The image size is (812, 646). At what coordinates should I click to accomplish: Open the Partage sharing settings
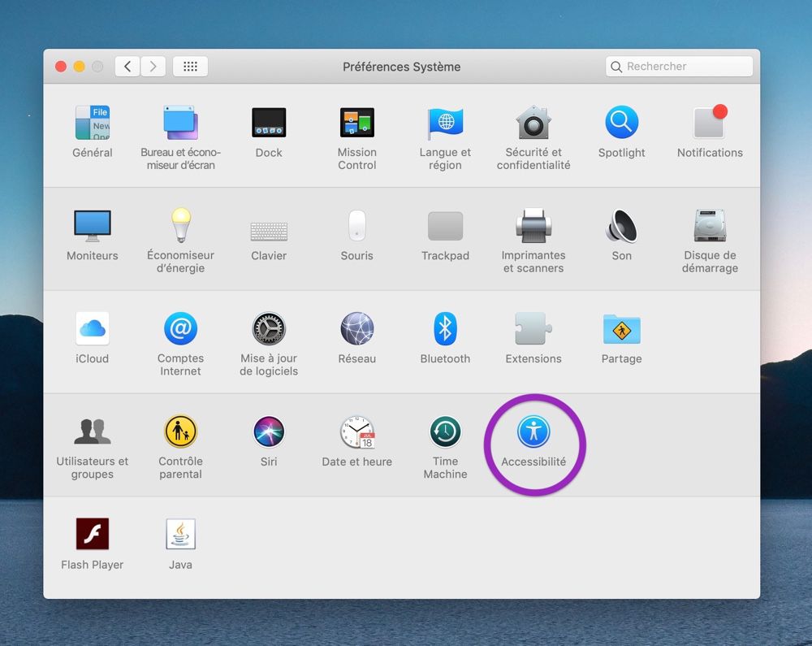(x=621, y=328)
